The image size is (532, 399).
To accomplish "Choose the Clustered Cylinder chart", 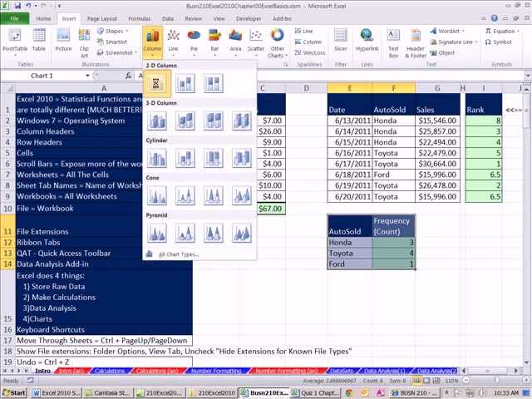I will tap(157, 158).
